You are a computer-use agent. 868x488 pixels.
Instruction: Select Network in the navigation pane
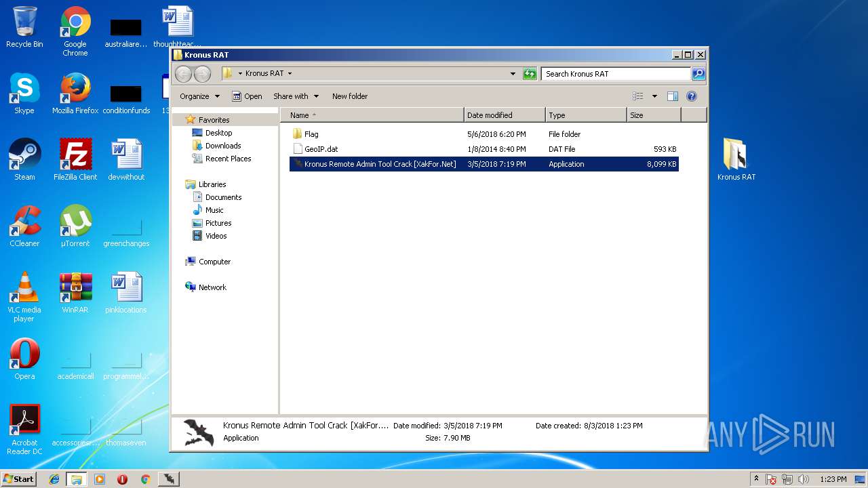(x=212, y=287)
